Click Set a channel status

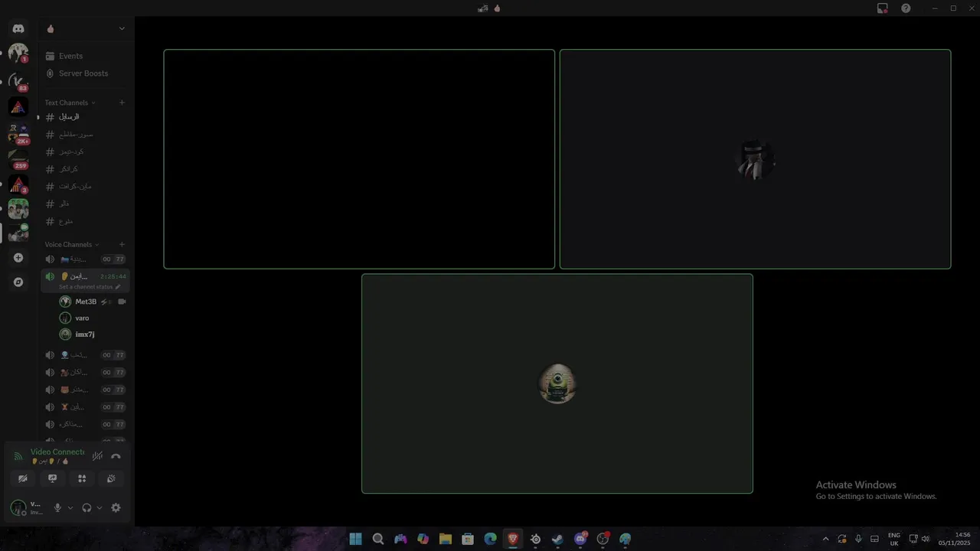90,287
